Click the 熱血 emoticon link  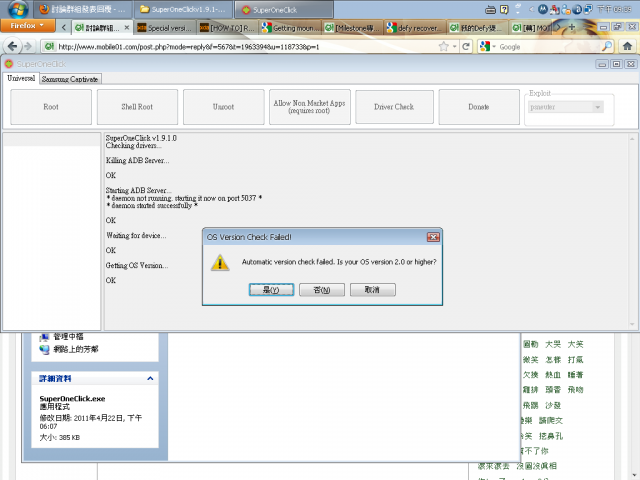pyautogui.click(x=553, y=375)
